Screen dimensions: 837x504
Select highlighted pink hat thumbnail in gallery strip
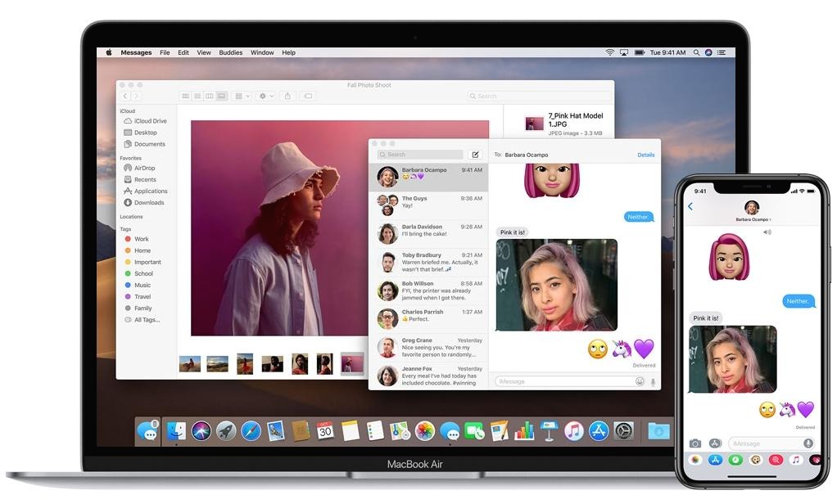[352, 365]
